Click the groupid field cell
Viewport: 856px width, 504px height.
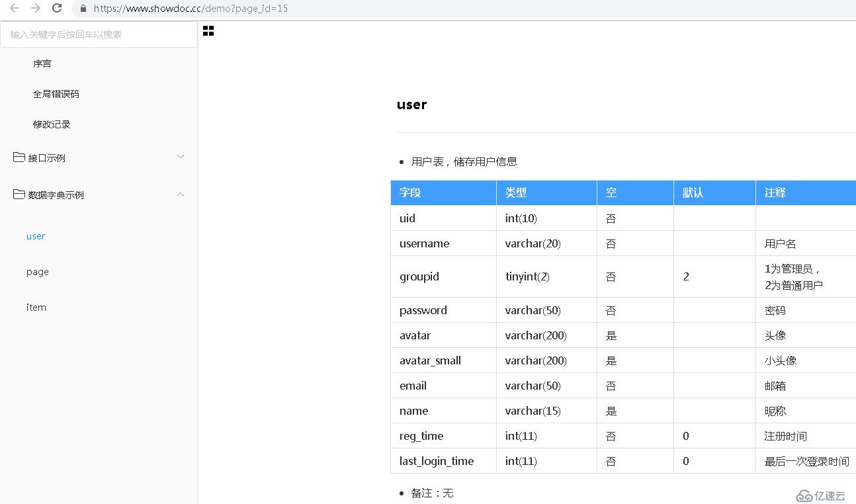[444, 276]
